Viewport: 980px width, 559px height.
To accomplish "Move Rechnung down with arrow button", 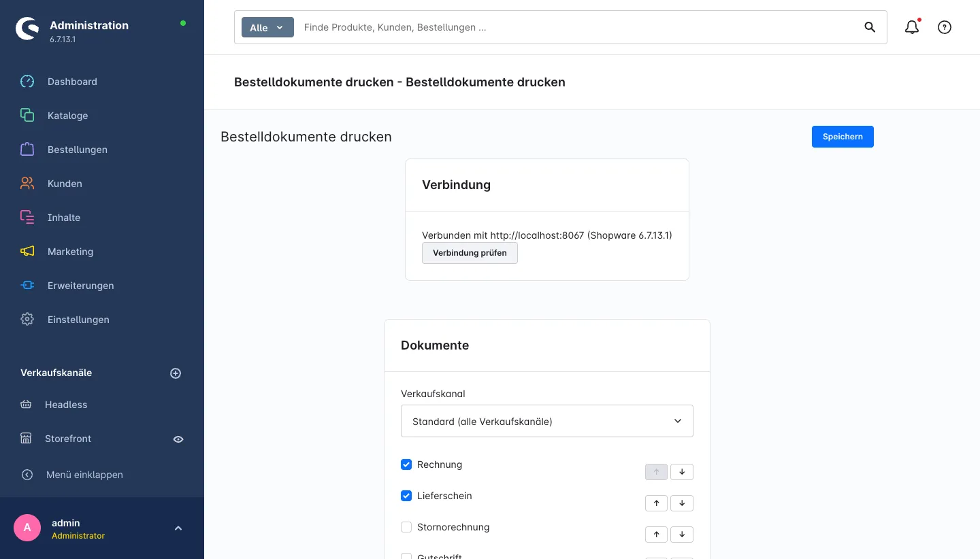I will click(x=682, y=472).
